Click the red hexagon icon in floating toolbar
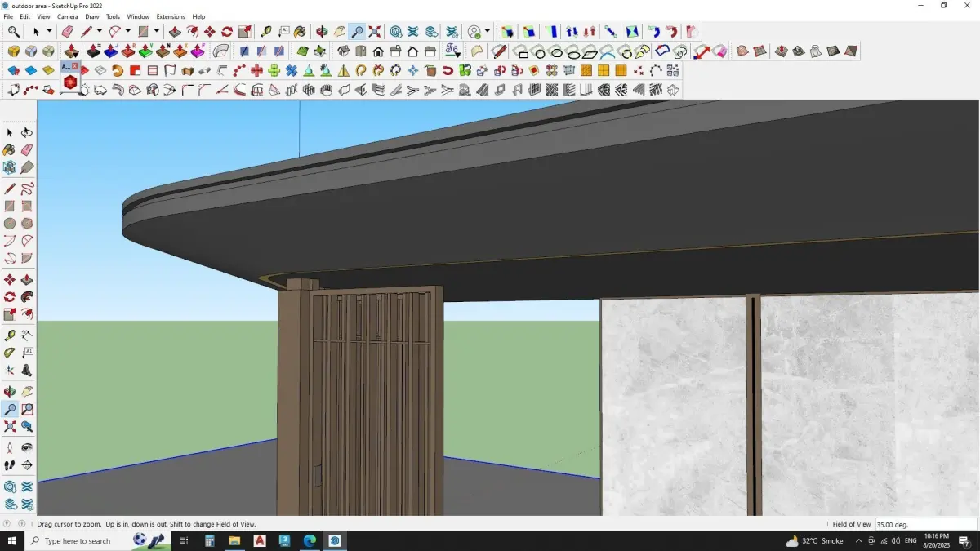 70,82
